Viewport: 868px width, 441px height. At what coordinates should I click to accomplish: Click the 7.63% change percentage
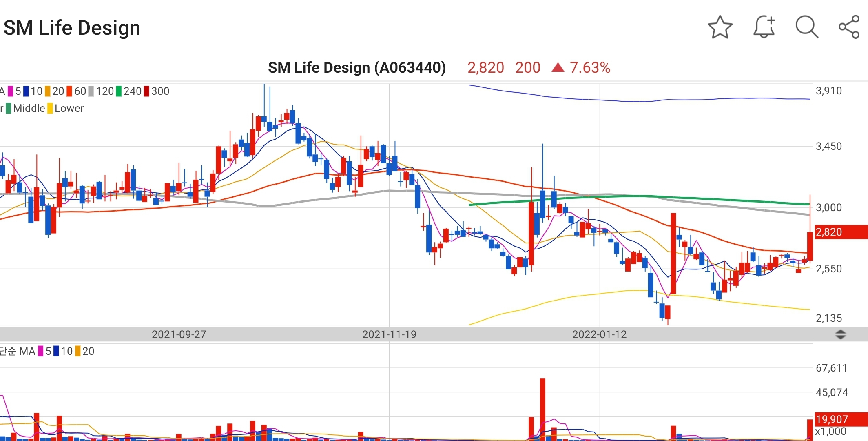590,67
